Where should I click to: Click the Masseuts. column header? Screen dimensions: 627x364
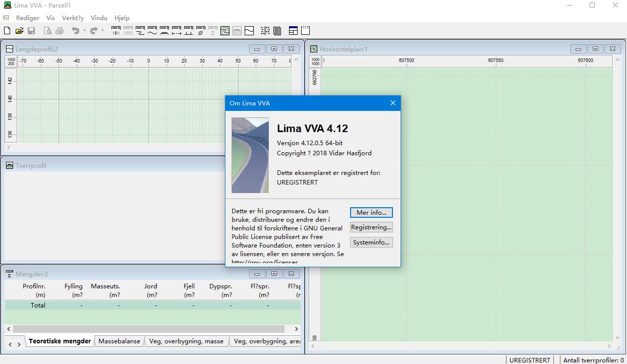coord(105,290)
